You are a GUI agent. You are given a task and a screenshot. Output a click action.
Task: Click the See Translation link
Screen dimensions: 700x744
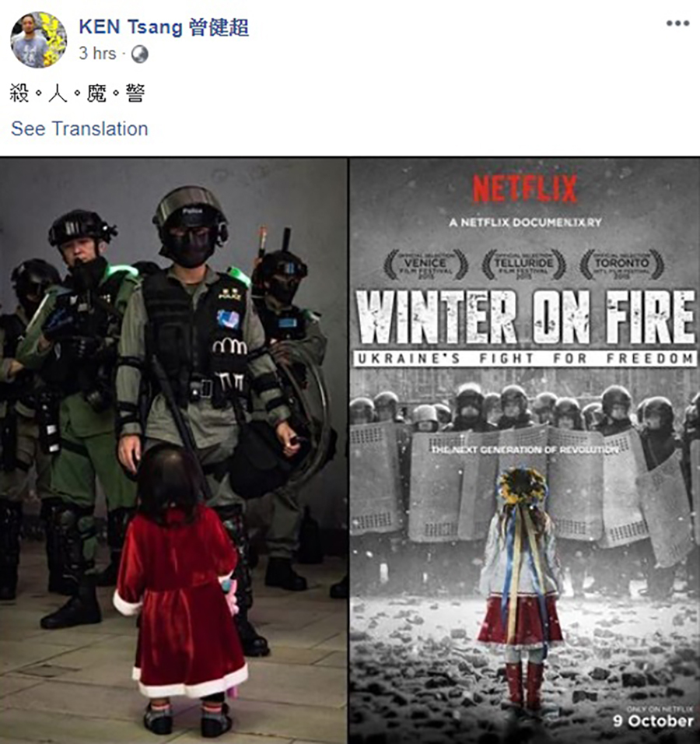coord(79,128)
